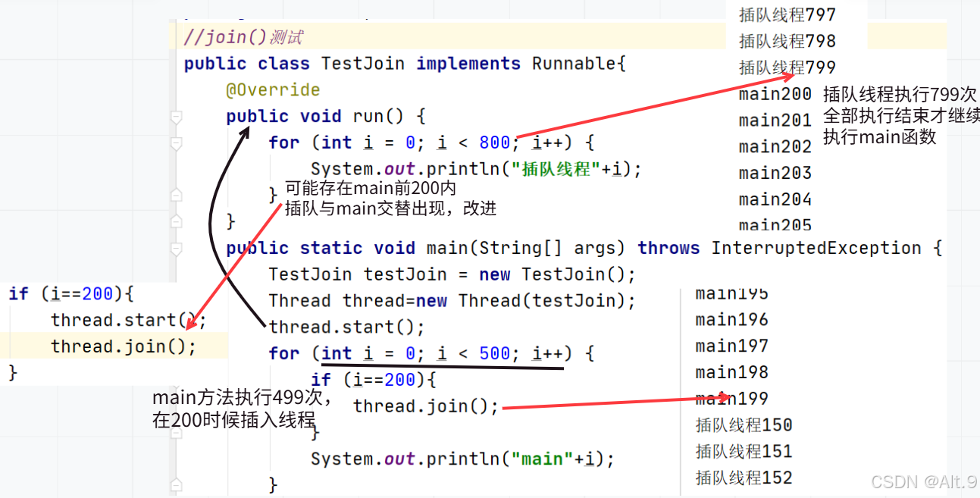Click the 'Runnable' interface name
This screenshot has height=498, width=980.
(x=575, y=64)
